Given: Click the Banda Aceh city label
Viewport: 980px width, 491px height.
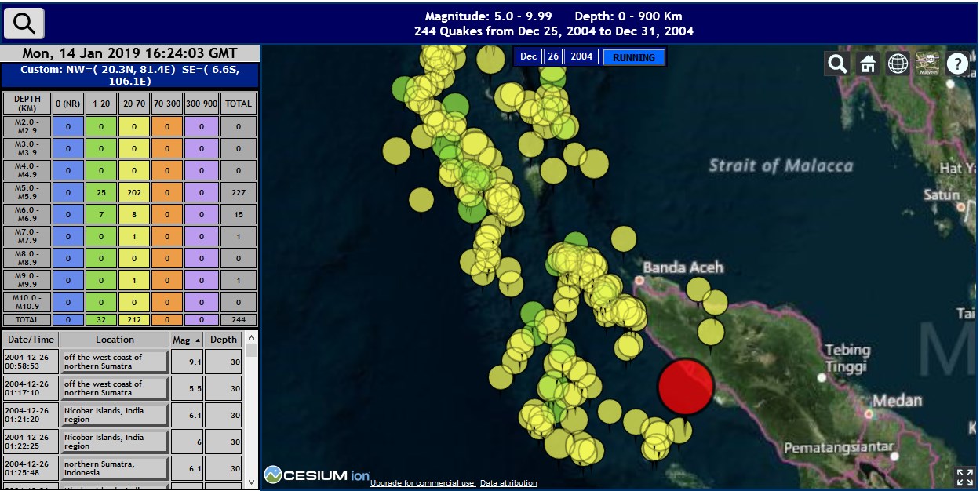Looking at the screenshot, I should click(x=683, y=267).
